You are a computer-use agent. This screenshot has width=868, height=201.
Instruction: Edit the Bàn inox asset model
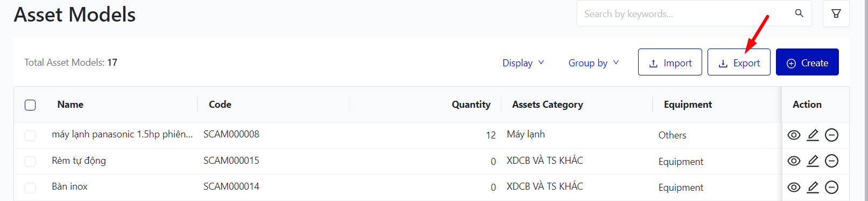[x=813, y=187]
